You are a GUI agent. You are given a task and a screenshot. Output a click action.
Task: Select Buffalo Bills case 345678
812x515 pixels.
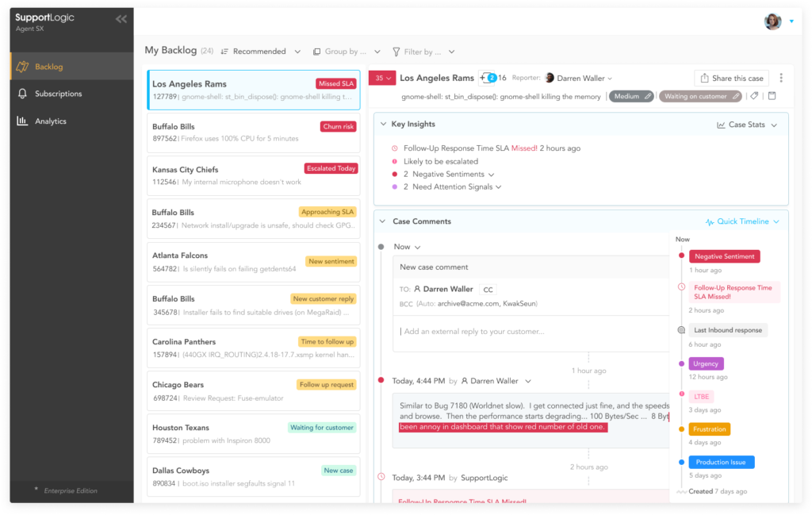pos(253,306)
